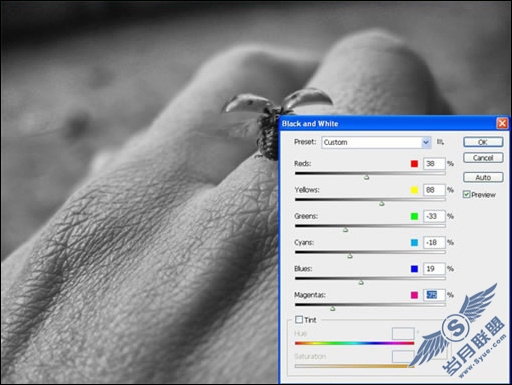Click the Magentas slider handle
The image size is (512, 385).
click(333, 309)
